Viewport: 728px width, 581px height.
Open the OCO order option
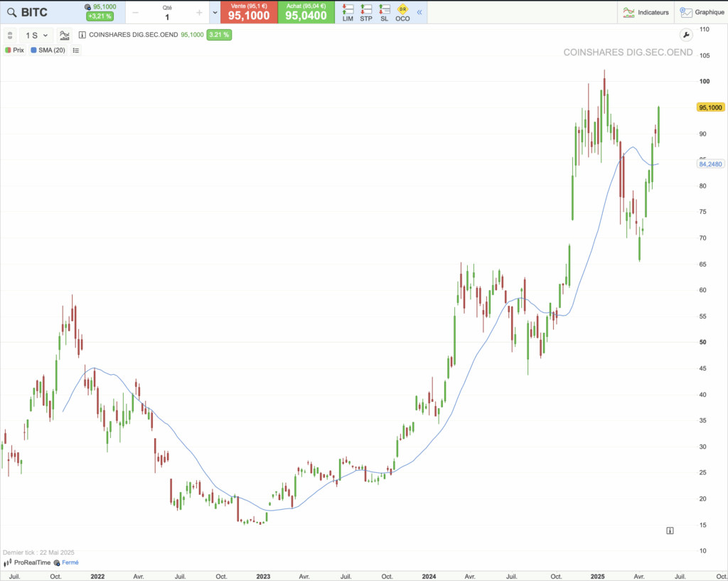coord(402,13)
